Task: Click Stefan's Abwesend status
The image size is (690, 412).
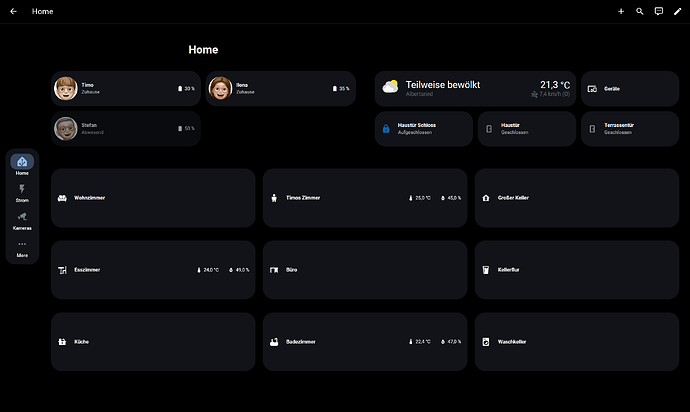Action: 92,132
